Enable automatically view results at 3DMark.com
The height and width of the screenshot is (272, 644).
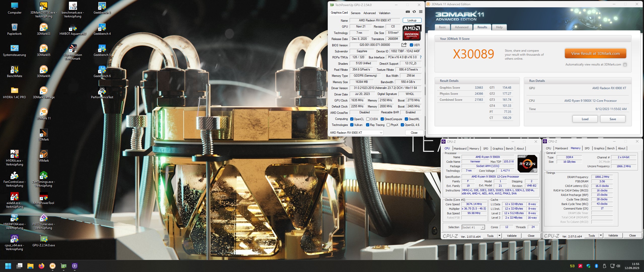[x=625, y=64]
